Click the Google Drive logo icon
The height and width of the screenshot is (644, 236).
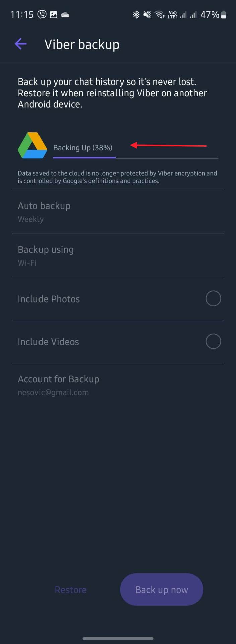[x=32, y=146]
